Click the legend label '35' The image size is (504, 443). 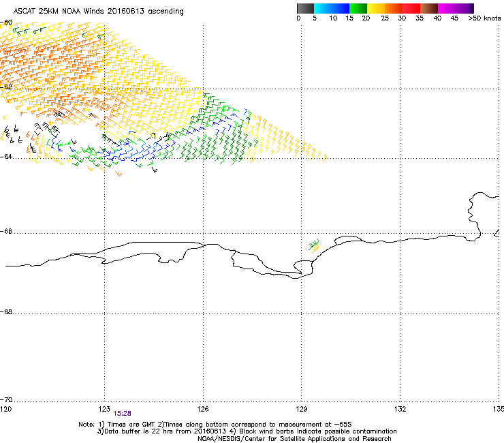pos(420,18)
